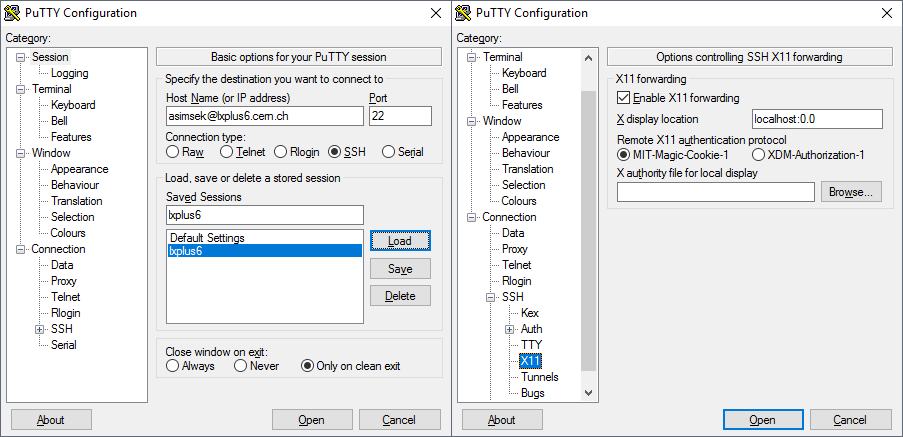Select Rlogin connection type radio
This screenshot has height=437, width=903.
(x=280, y=152)
